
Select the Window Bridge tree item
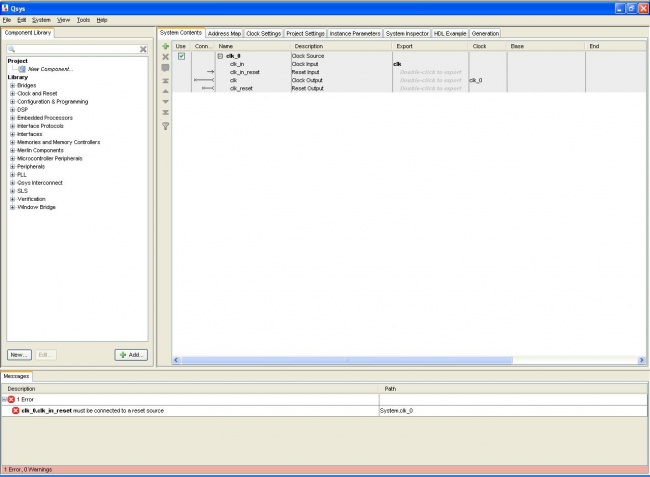click(36, 207)
